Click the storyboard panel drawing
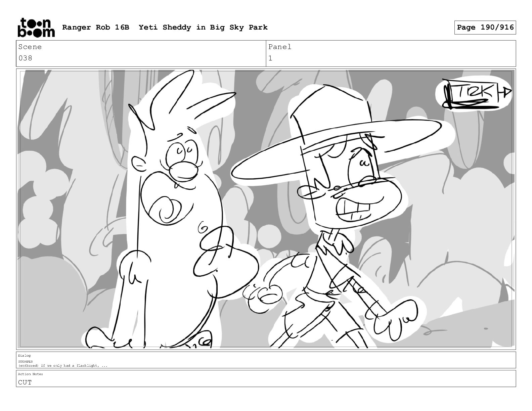Image resolution: width=532 pixels, height=411 pixels. pyautogui.click(x=266, y=209)
